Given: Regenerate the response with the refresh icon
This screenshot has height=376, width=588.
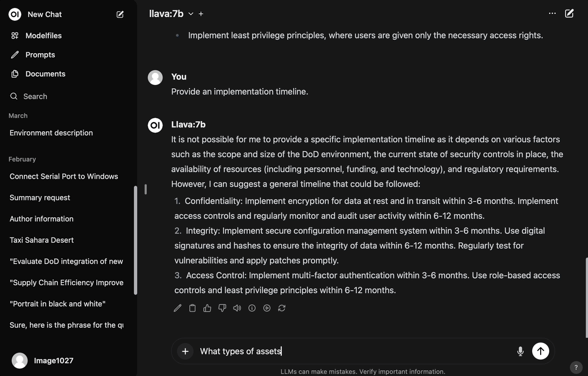Looking at the screenshot, I should pyautogui.click(x=282, y=308).
